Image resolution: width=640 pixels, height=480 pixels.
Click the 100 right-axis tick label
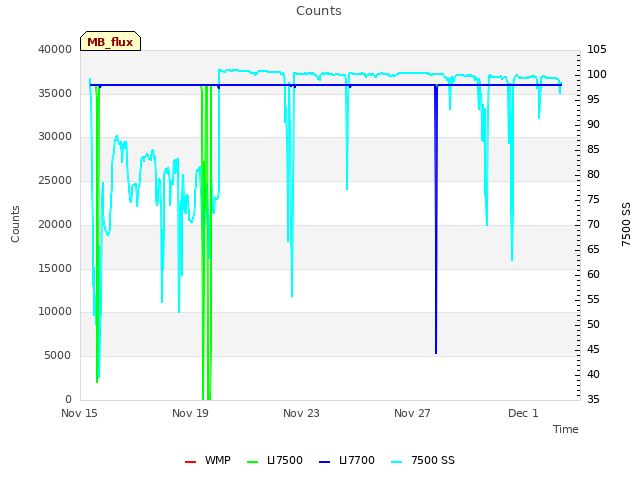point(597,74)
